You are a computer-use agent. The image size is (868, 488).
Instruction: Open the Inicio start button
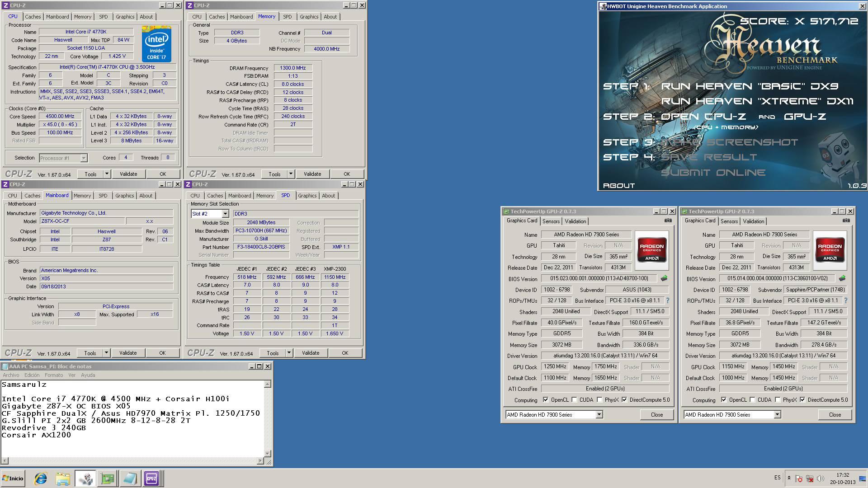coord(13,479)
